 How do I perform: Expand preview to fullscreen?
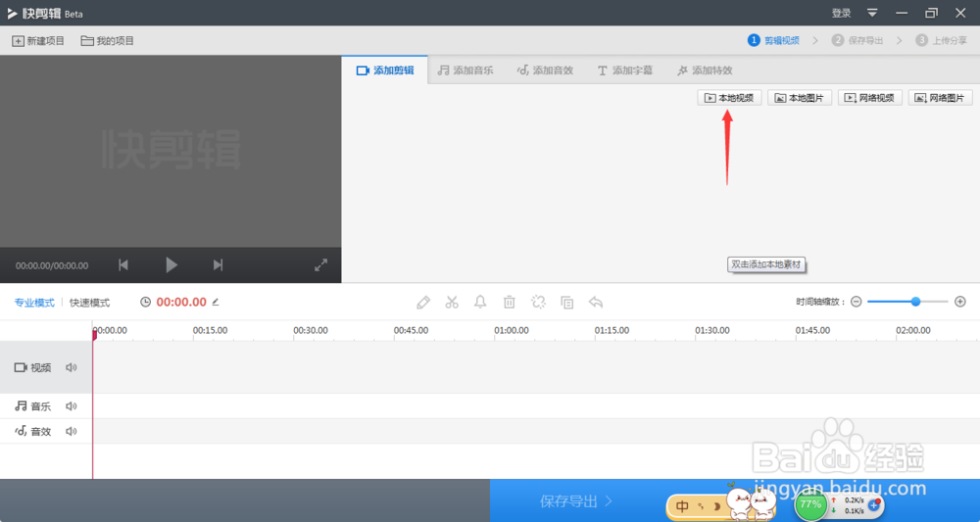320,265
